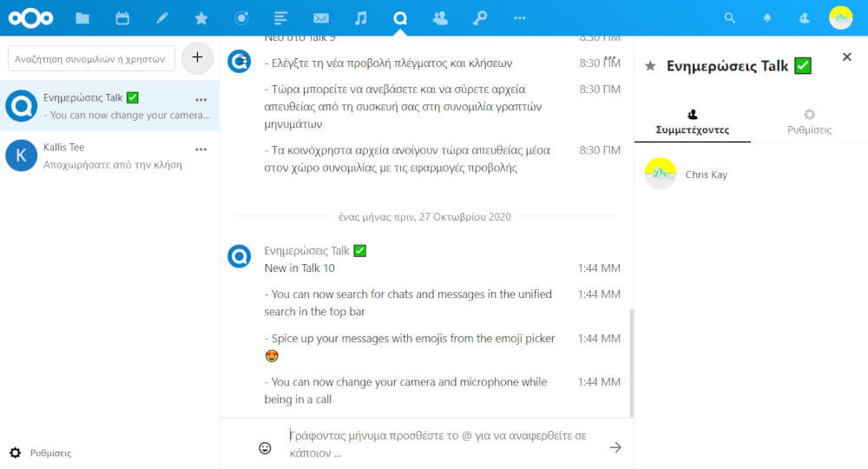Image resolution: width=868 pixels, height=469 pixels.
Task: Switch to the Ρυθμίσεις tab in sidebar
Action: pos(809,122)
